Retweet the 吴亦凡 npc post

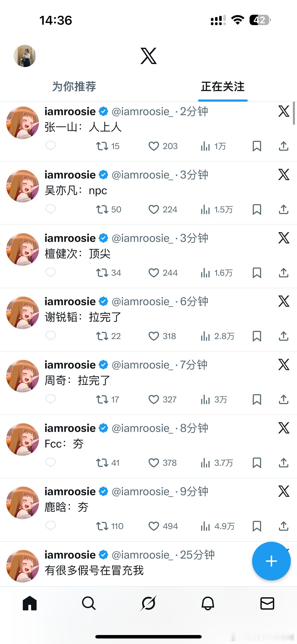(x=108, y=209)
